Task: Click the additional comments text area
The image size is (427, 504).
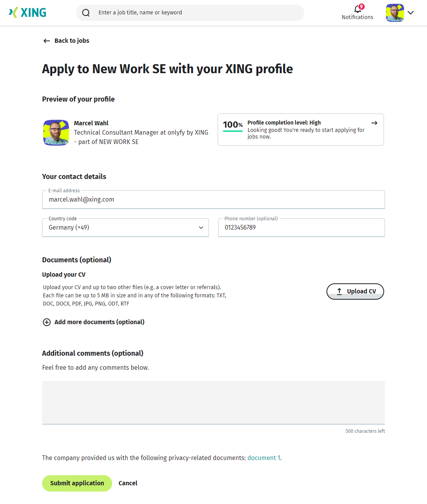Action: point(213,402)
